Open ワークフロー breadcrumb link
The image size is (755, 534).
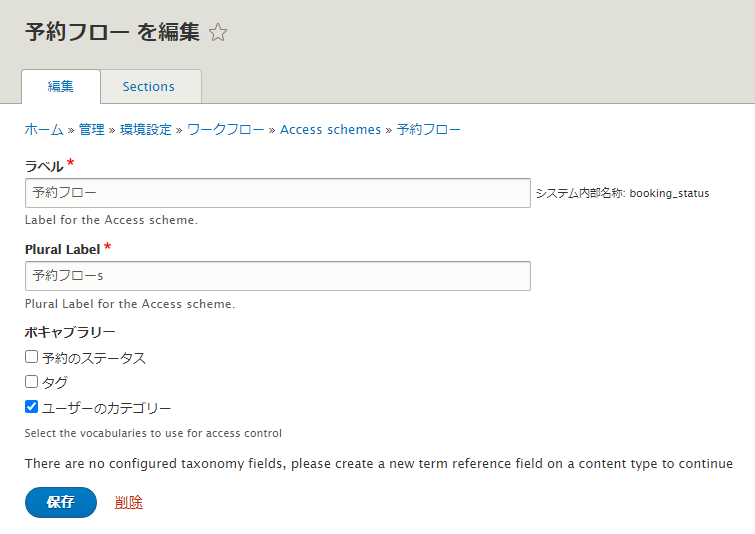click(225, 130)
